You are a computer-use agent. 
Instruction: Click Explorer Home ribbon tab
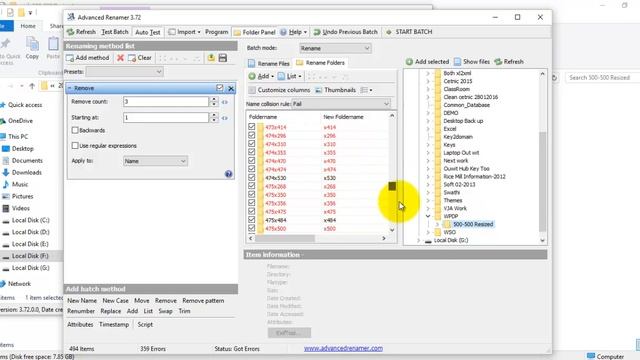tap(28, 26)
